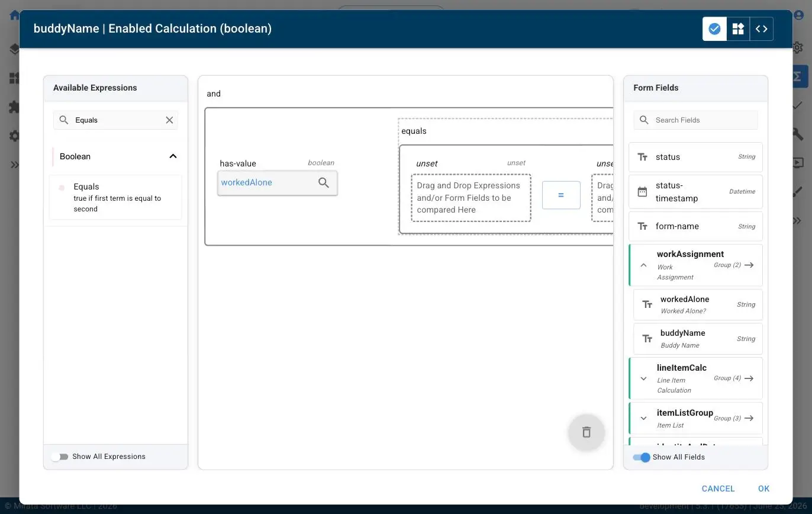Click the Available Expressions panel header
This screenshot has height=514, width=812.
[x=115, y=88]
